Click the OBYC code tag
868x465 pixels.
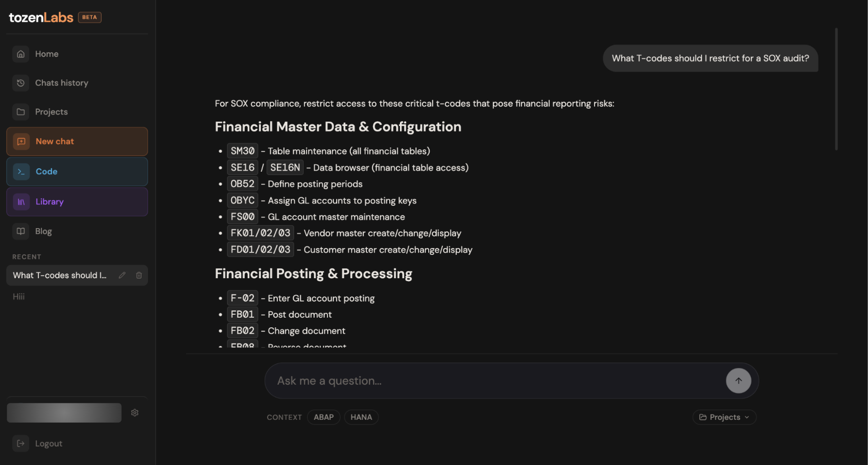[242, 200]
